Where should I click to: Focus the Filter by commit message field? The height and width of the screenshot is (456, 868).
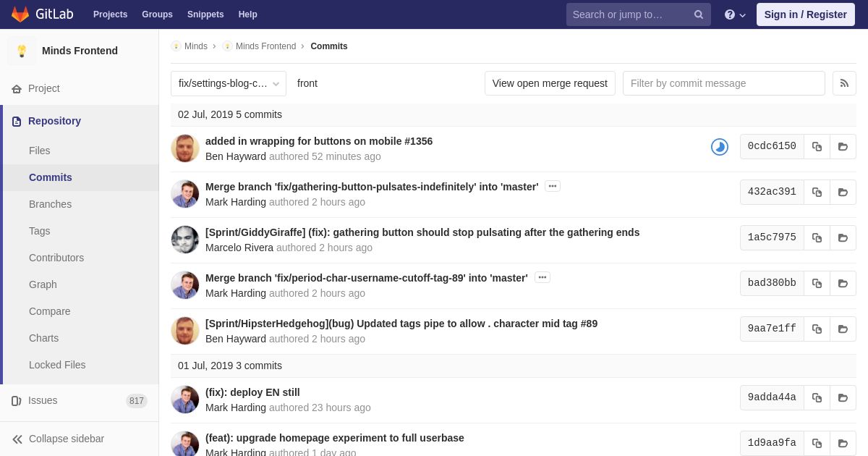pos(724,83)
